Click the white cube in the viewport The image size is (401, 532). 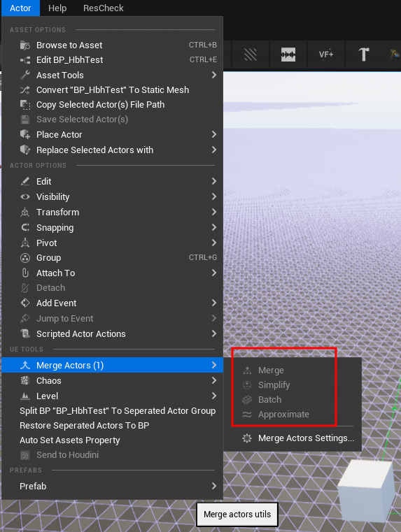point(365,489)
